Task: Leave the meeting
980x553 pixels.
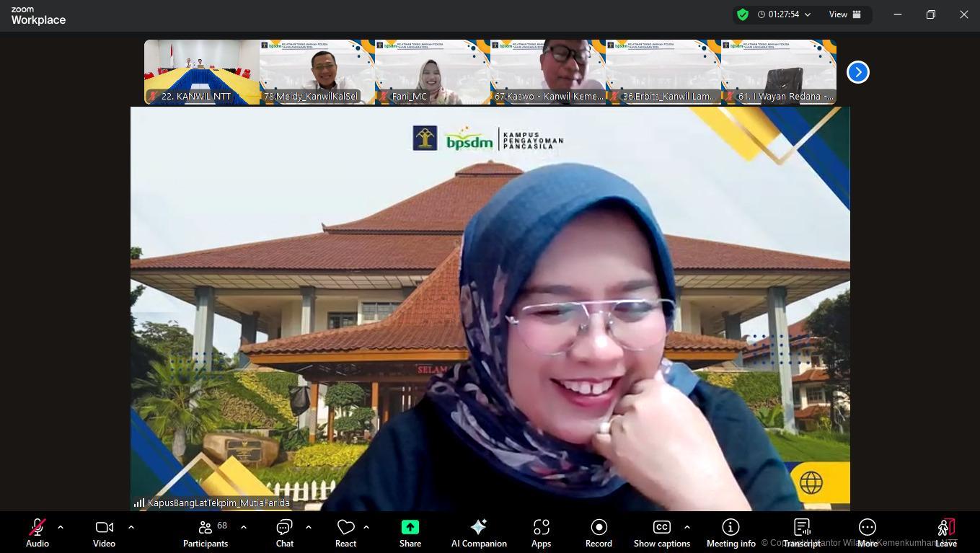Action: click(945, 532)
